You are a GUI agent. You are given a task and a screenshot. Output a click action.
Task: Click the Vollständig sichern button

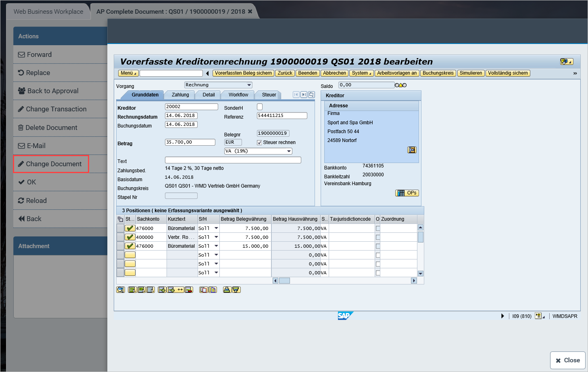[x=507, y=73]
